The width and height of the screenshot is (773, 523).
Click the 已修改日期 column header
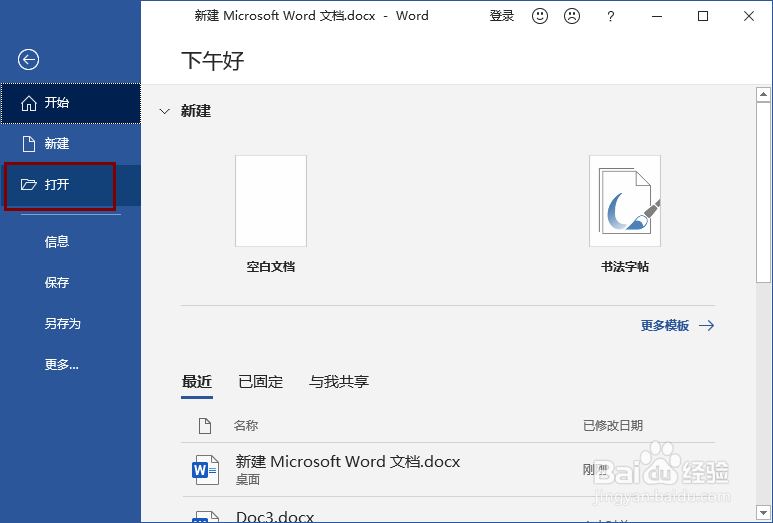click(x=613, y=425)
